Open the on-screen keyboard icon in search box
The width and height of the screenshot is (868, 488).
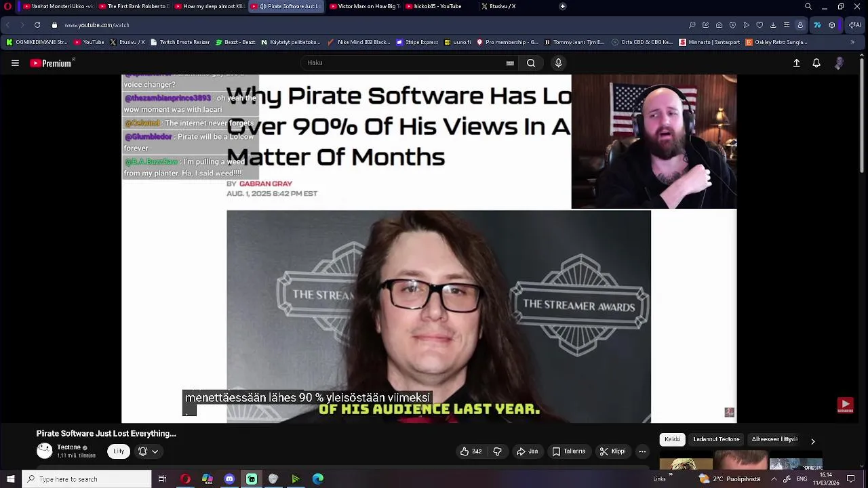pyautogui.click(x=510, y=63)
